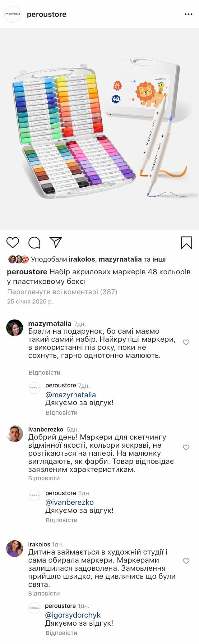199x644 pixels.
Task: Open the marker set product image
Action: pyautogui.click(x=99, y=129)
